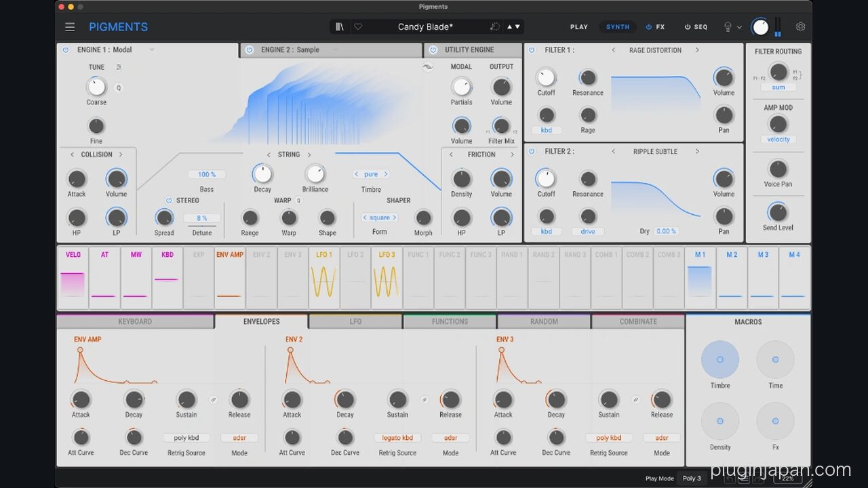Open the Engine 1 Modal type dropdown
Viewport: 868px width, 488px height.
(x=152, y=50)
